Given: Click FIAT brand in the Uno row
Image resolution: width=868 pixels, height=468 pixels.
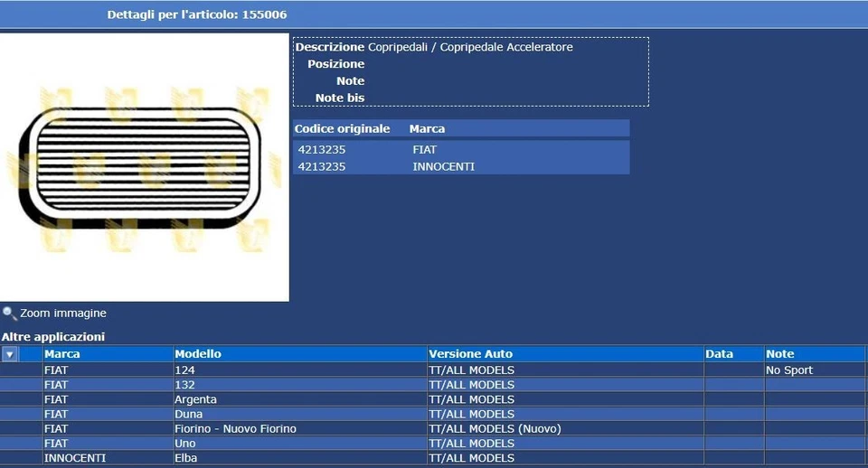Looking at the screenshot, I should (56, 444).
